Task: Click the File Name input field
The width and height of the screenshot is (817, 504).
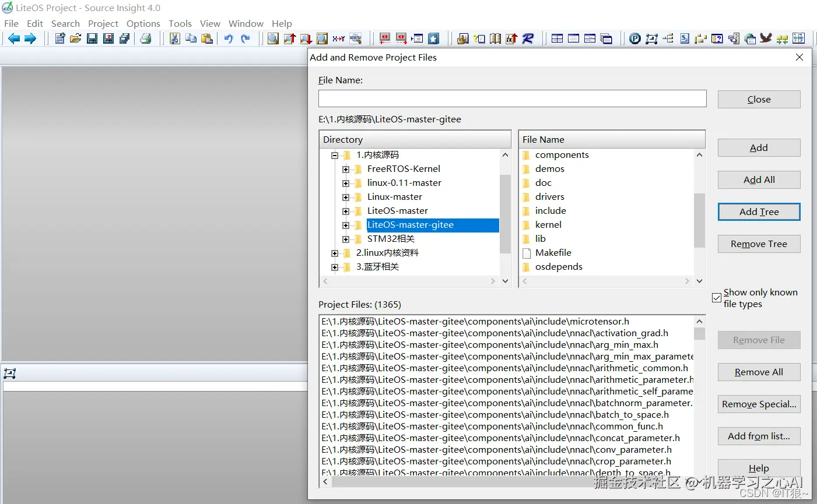Action: pyautogui.click(x=512, y=98)
